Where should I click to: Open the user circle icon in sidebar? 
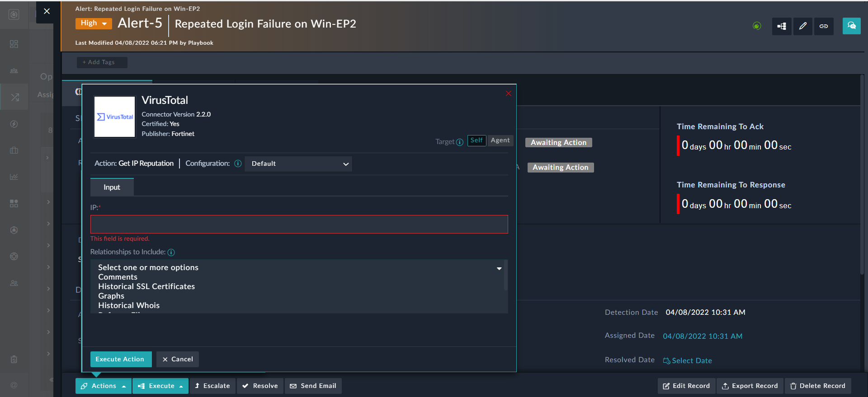[x=14, y=230]
